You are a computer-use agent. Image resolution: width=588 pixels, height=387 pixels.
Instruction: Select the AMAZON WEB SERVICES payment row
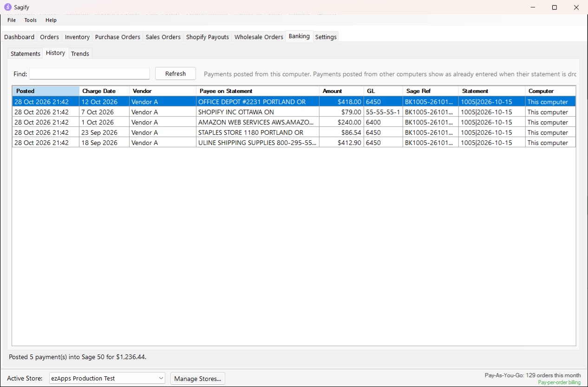tap(294, 122)
